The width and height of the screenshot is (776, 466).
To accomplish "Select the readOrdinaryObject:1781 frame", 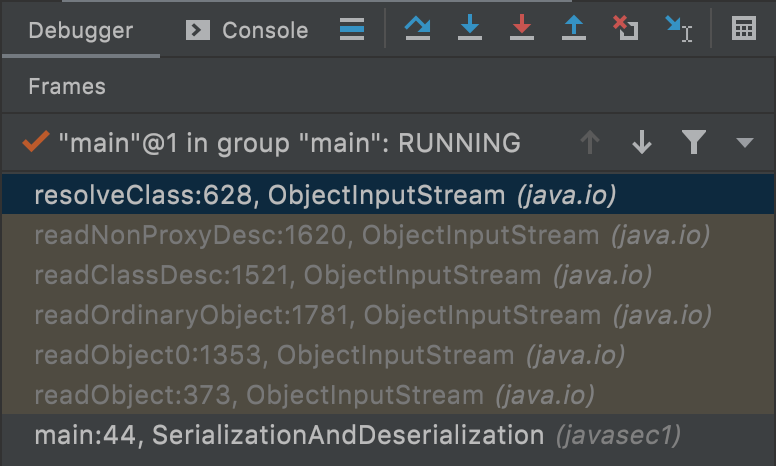I will tap(372, 315).
